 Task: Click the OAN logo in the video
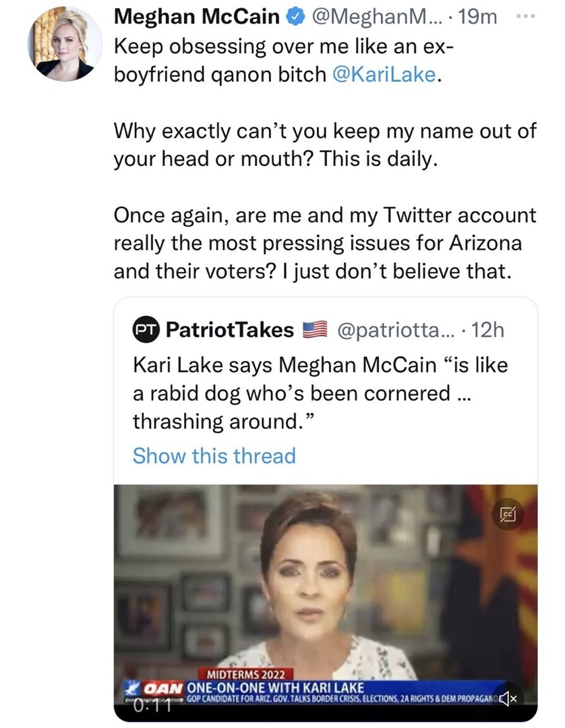pos(161,687)
